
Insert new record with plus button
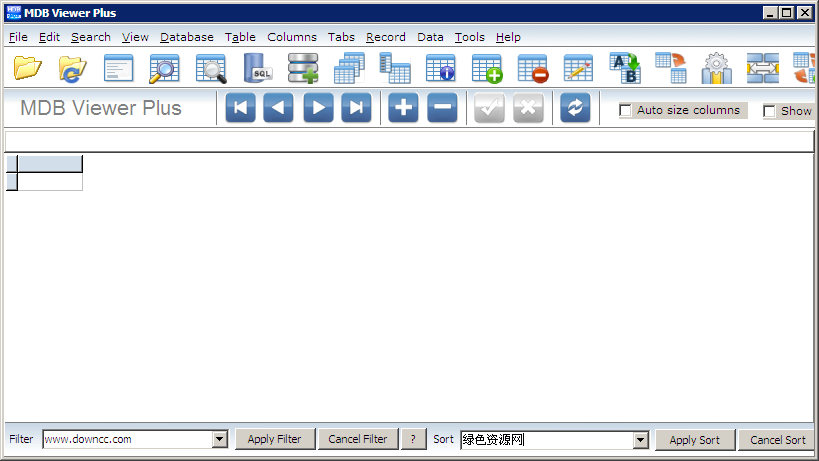[403, 108]
